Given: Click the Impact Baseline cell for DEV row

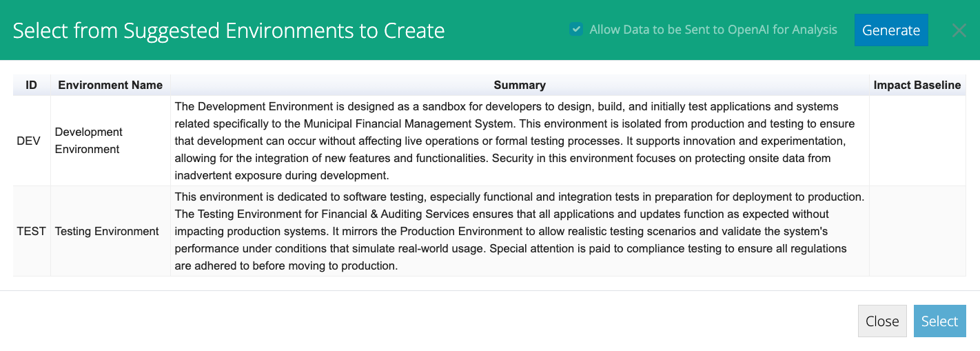Looking at the screenshot, I should point(917,141).
